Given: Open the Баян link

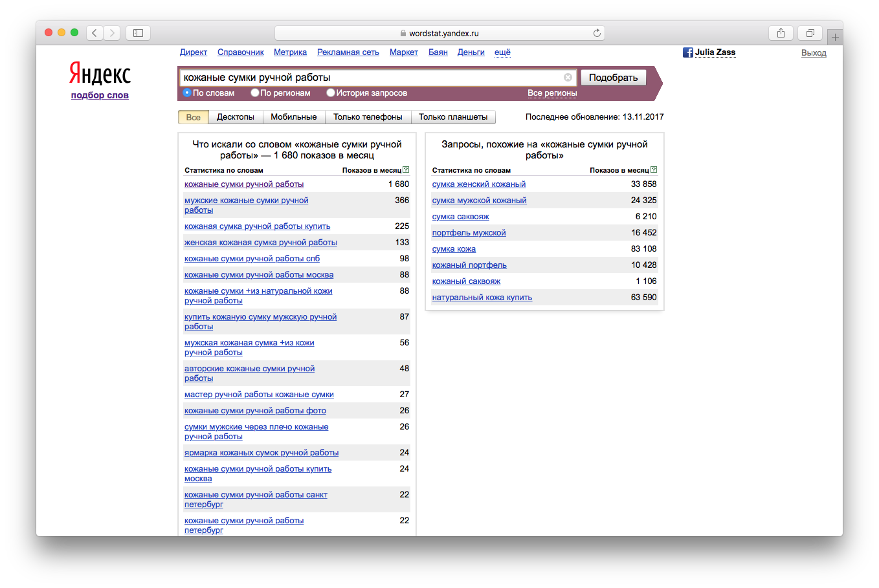Looking at the screenshot, I should point(438,52).
